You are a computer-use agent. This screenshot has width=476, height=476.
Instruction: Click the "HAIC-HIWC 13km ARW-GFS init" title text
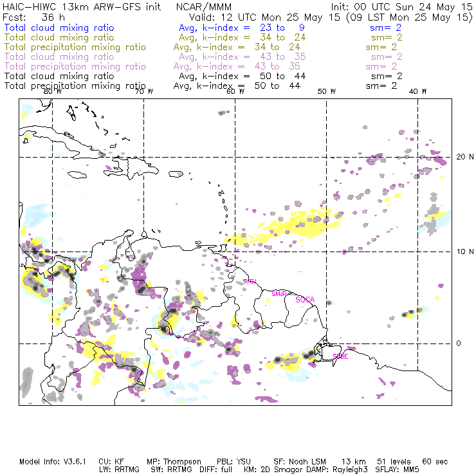click(82, 6)
